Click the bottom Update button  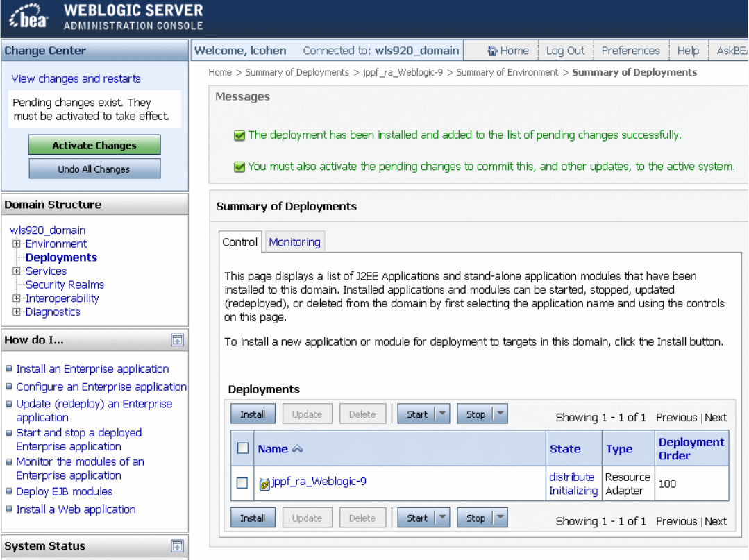[307, 518]
